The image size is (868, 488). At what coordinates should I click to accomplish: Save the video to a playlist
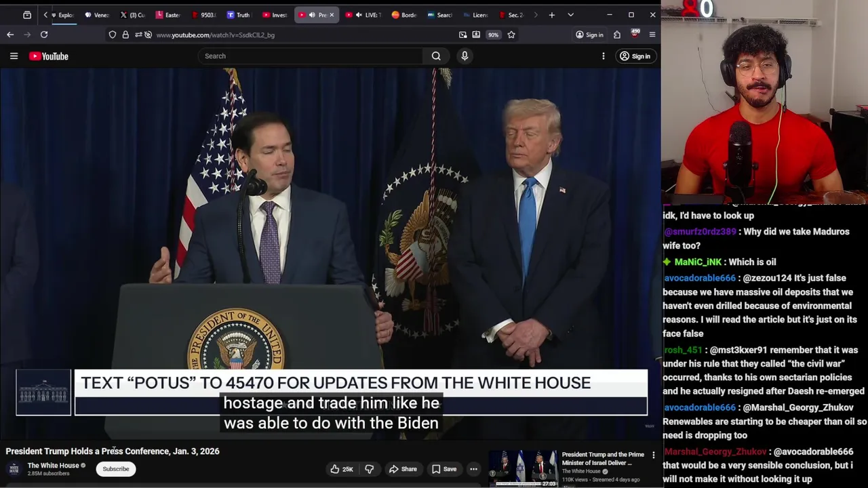444,469
